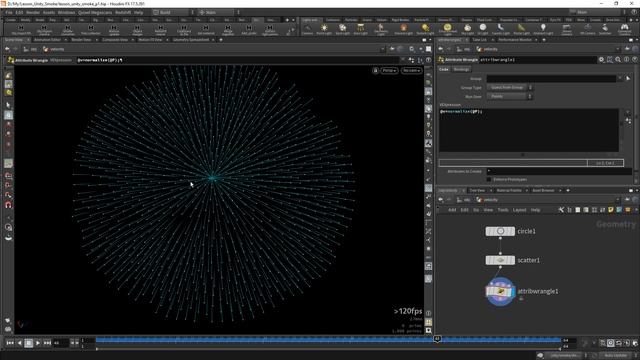Viewport: 640px width, 360px height.
Task: Select the magnet snapping tool in left toolbar
Action: coord(8,205)
